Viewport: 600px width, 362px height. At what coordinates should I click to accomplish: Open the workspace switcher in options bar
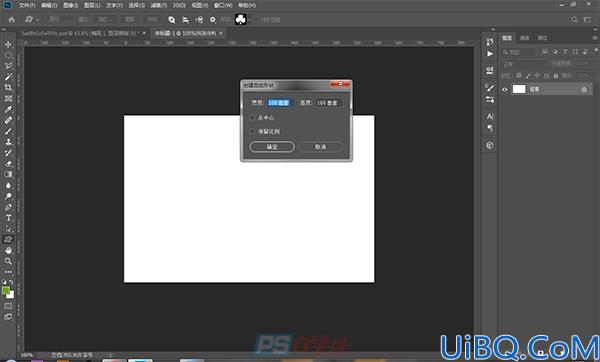point(587,20)
